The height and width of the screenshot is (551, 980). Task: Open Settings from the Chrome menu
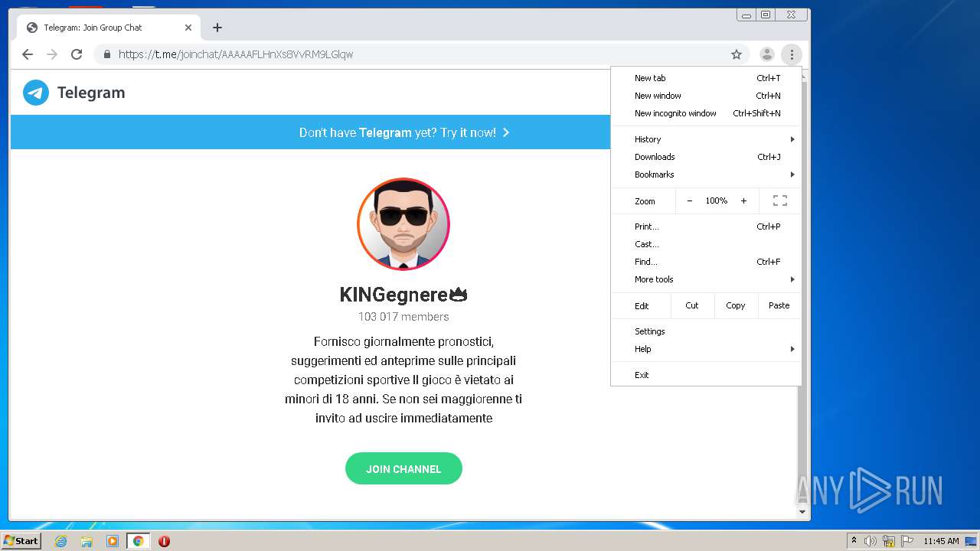click(706, 331)
